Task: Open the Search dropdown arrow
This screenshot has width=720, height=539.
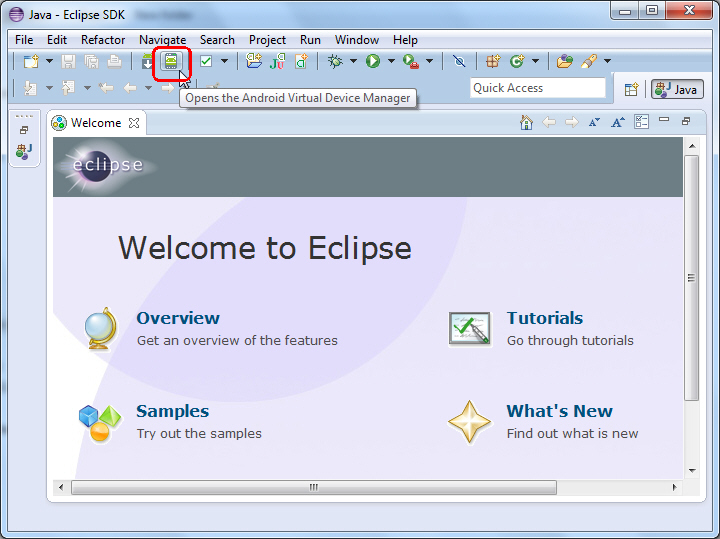Action: click(x=607, y=61)
